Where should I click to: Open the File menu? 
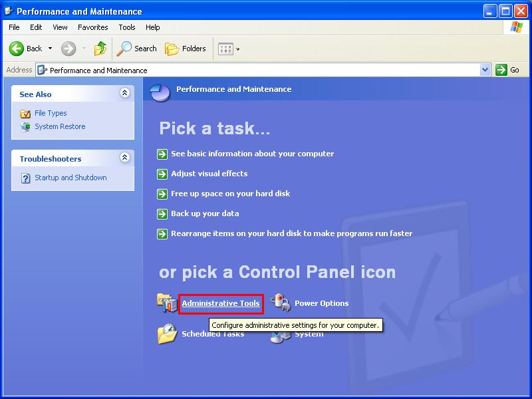coord(14,27)
